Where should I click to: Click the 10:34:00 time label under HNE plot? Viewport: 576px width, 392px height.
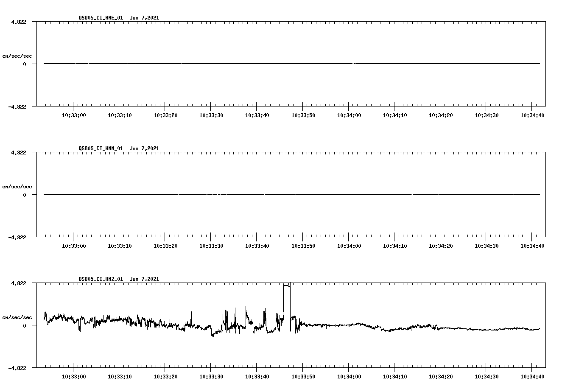click(x=349, y=115)
